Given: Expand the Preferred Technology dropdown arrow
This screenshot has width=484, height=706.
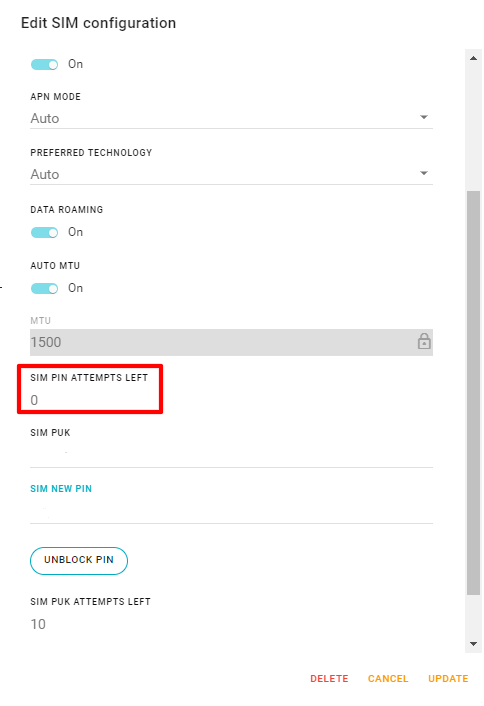Looking at the screenshot, I should 424,173.
